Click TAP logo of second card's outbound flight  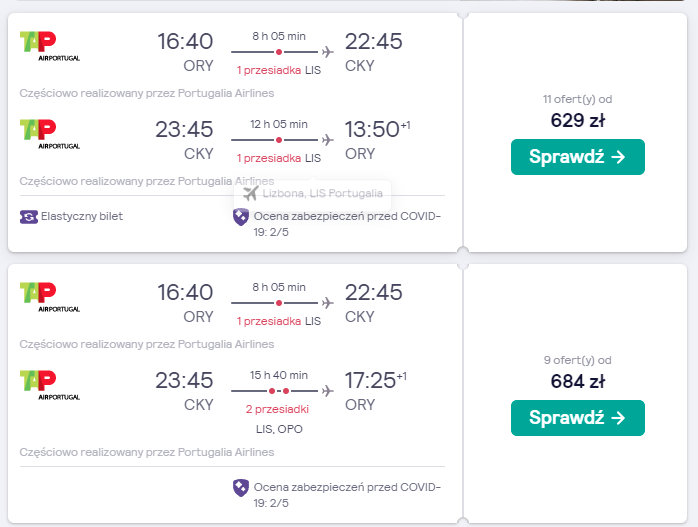(x=50, y=297)
